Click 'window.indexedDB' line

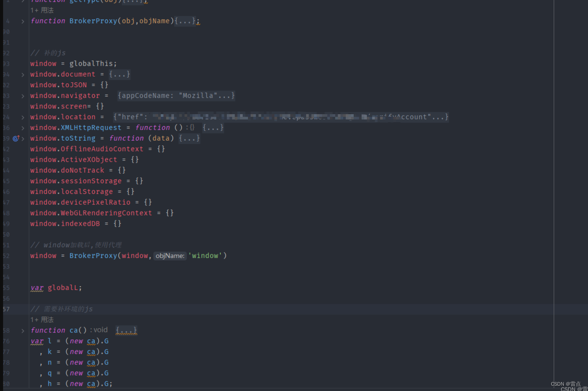76,223
